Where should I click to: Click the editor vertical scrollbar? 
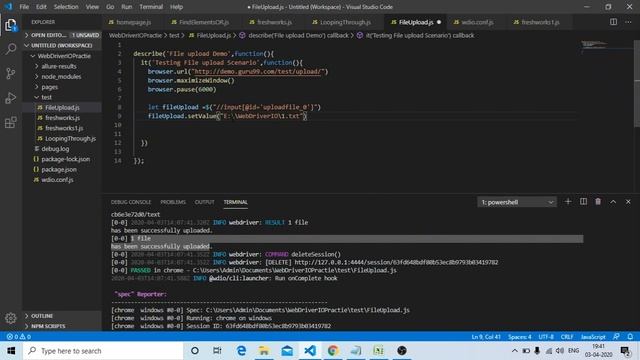click(x=637, y=84)
